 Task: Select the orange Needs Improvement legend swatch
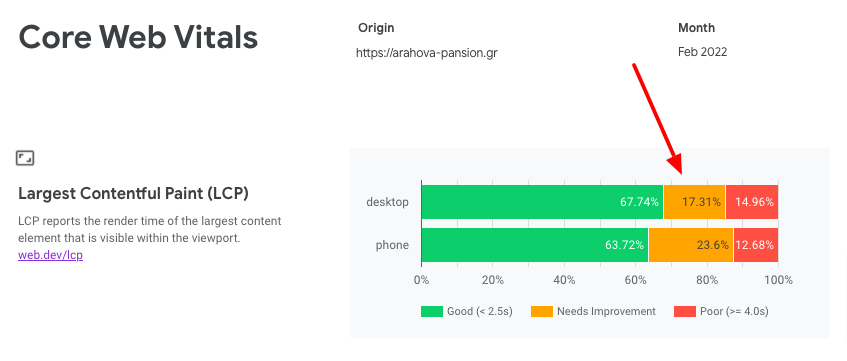(x=542, y=311)
